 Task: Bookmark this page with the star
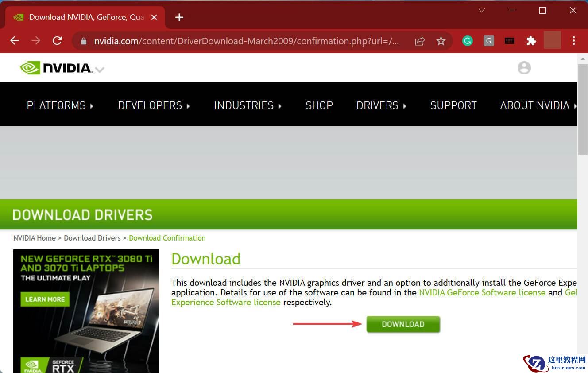(x=441, y=41)
